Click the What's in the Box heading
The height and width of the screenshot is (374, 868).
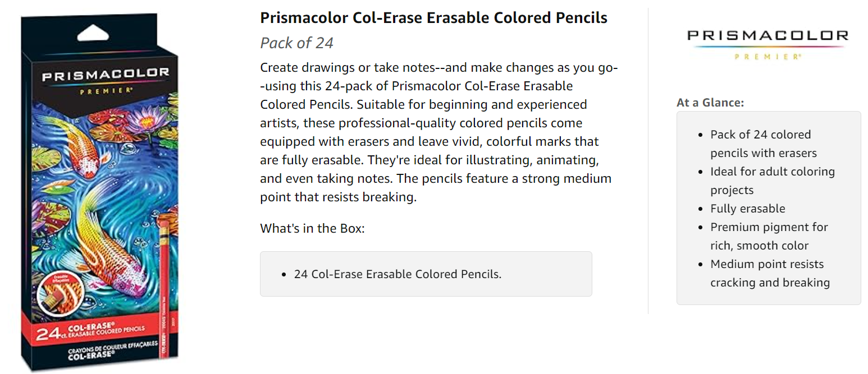[x=312, y=229]
